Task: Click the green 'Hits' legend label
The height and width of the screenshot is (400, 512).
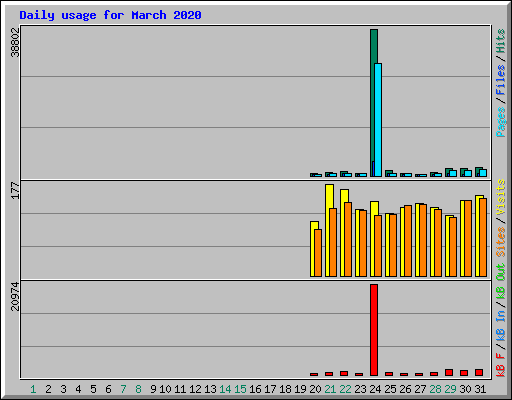Action: tap(501, 41)
